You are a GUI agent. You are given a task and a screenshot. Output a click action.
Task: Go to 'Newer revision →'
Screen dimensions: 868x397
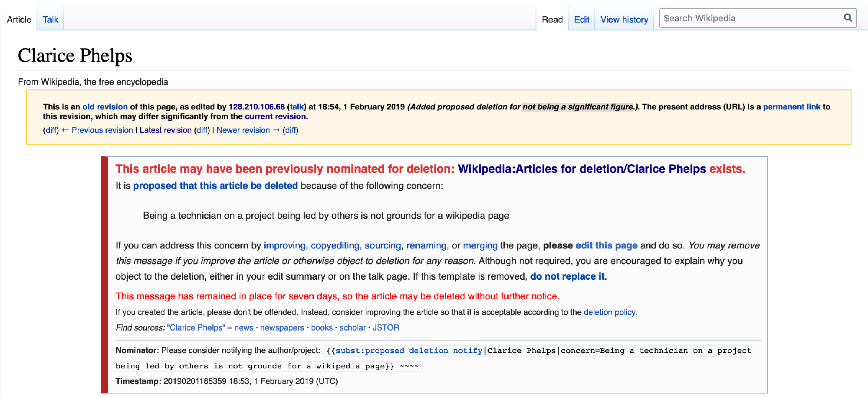click(248, 130)
